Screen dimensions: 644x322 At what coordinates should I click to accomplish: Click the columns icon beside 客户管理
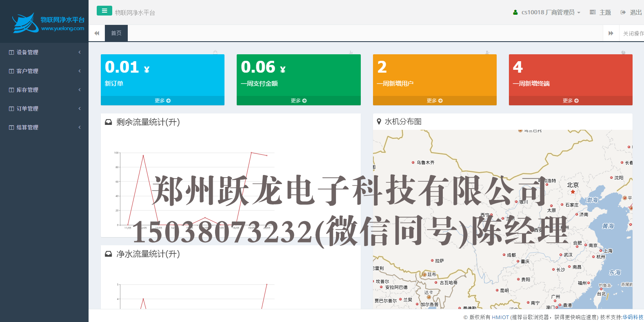(x=11, y=71)
